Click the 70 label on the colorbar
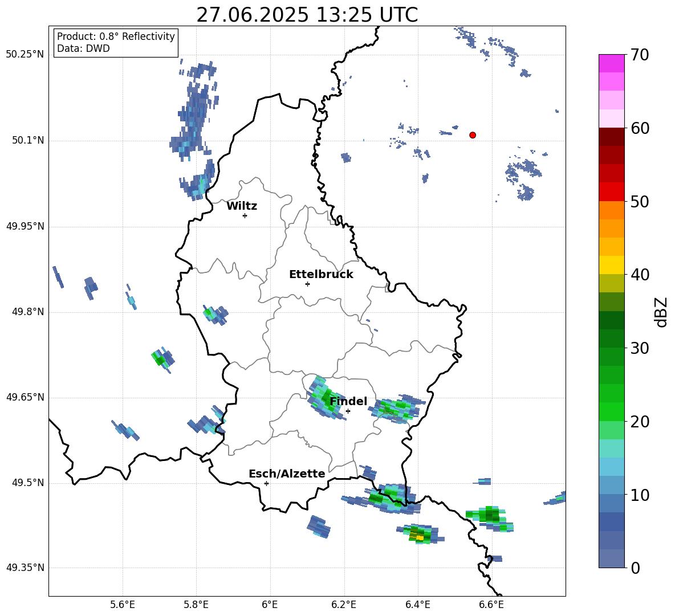 640,55
